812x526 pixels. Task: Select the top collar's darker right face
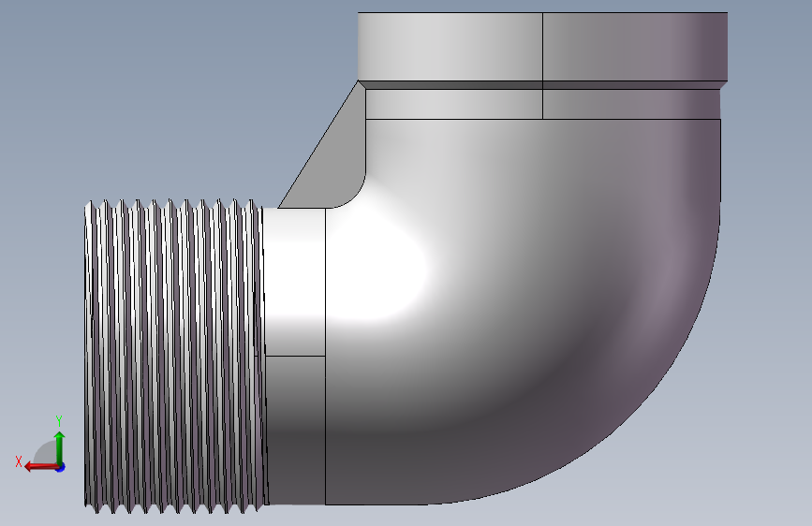point(635,47)
